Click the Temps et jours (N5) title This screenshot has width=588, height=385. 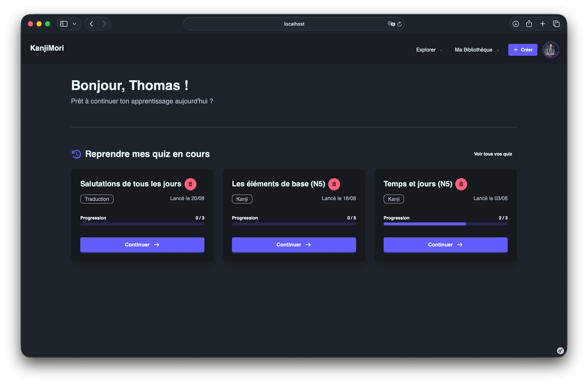418,184
